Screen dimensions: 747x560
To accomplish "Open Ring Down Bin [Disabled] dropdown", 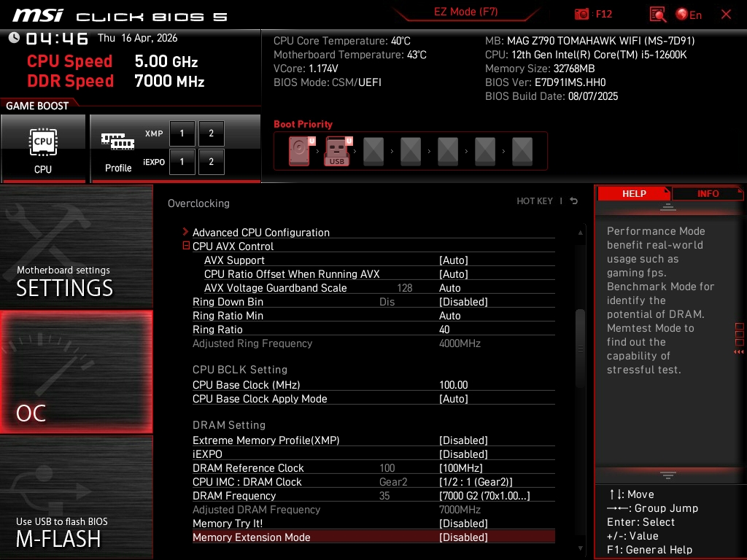I will click(463, 301).
